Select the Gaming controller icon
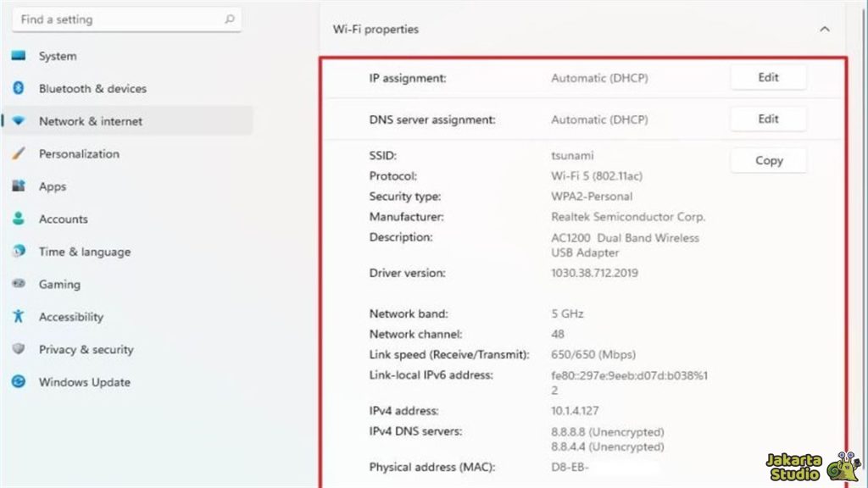The image size is (868, 488). (x=20, y=284)
